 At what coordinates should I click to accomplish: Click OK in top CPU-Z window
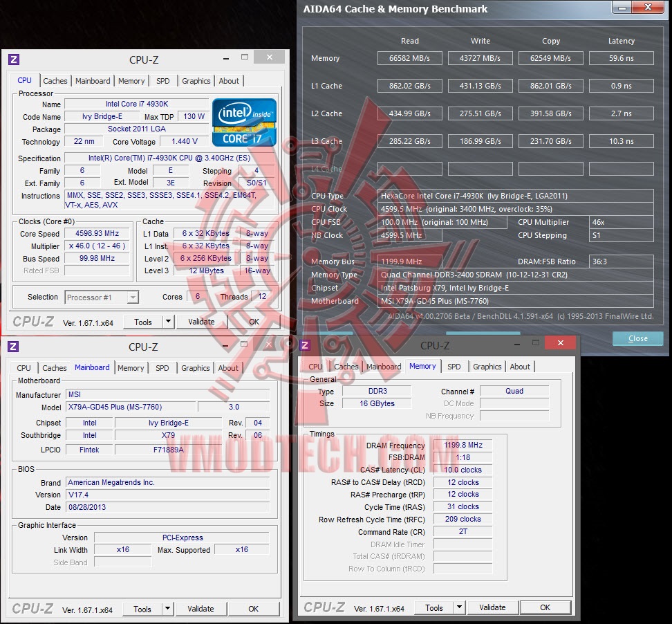tap(254, 322)
